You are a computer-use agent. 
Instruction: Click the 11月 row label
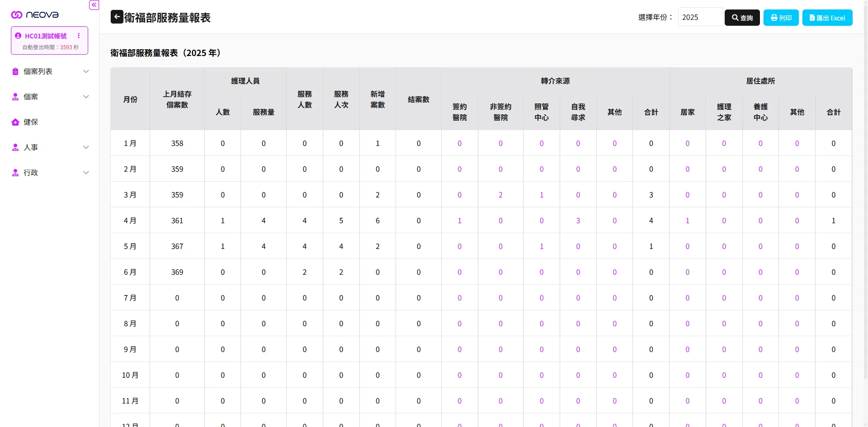[x=130, y=401]
